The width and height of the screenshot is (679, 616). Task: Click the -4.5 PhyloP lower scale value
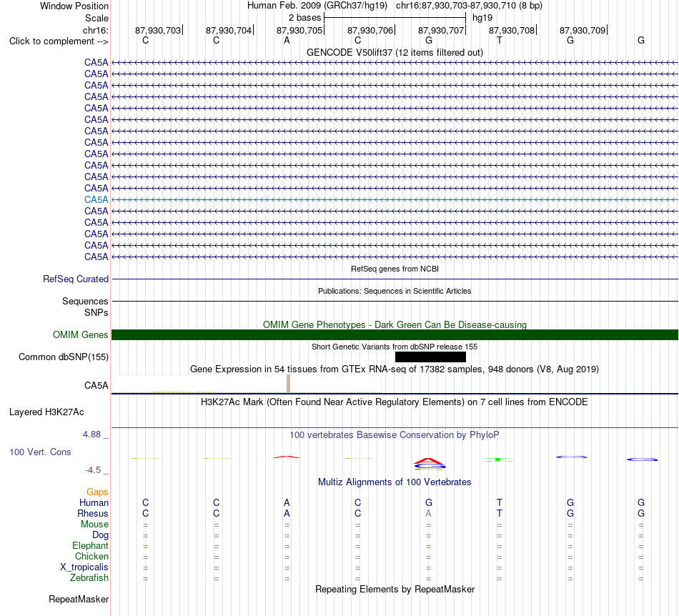(x=93, y=470)
